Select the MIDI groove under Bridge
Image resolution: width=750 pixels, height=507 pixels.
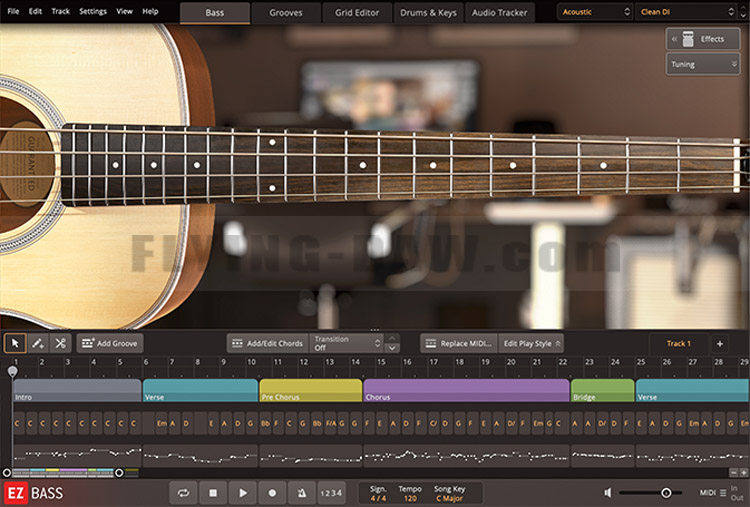[603, 456]
